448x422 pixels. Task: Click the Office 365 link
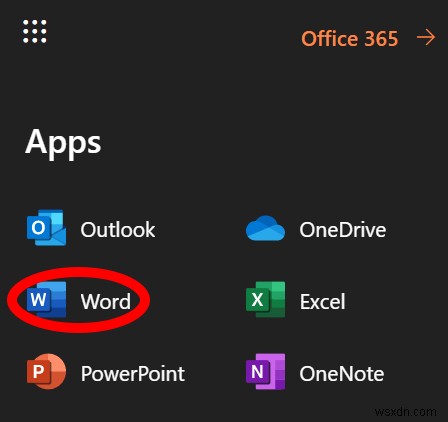point(350,38)
